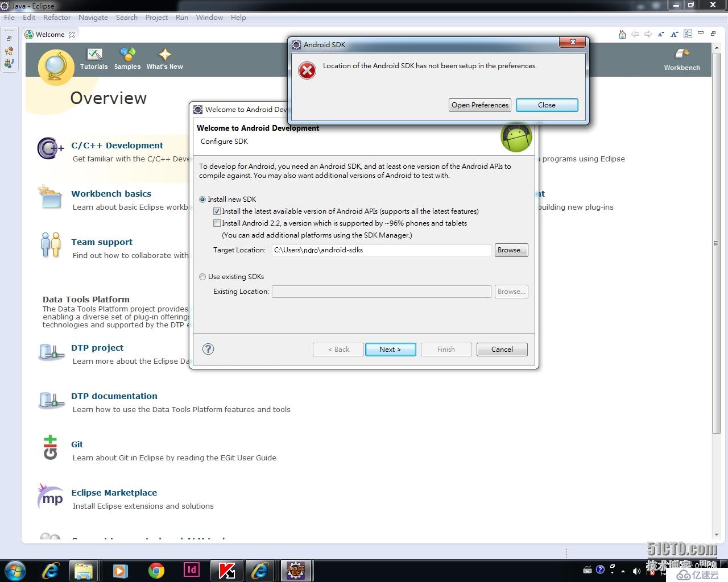The image size is (728, 582).
Task: Show hidden tray icons arrow
Action: [623, 571]
